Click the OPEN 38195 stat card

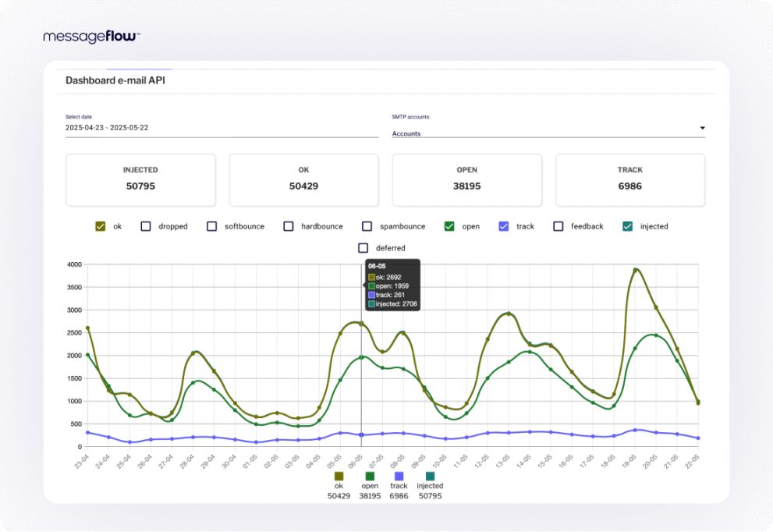click(x=466, y=179)
